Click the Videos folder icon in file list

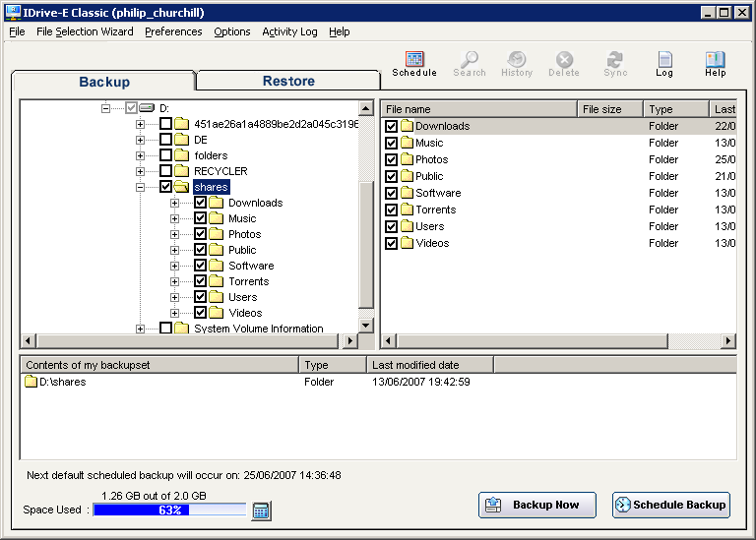[408, 243]
